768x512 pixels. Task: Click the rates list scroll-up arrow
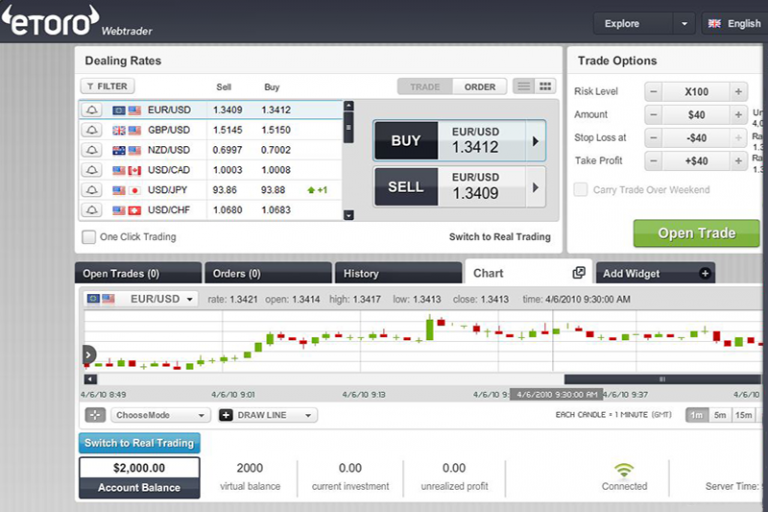349,106
